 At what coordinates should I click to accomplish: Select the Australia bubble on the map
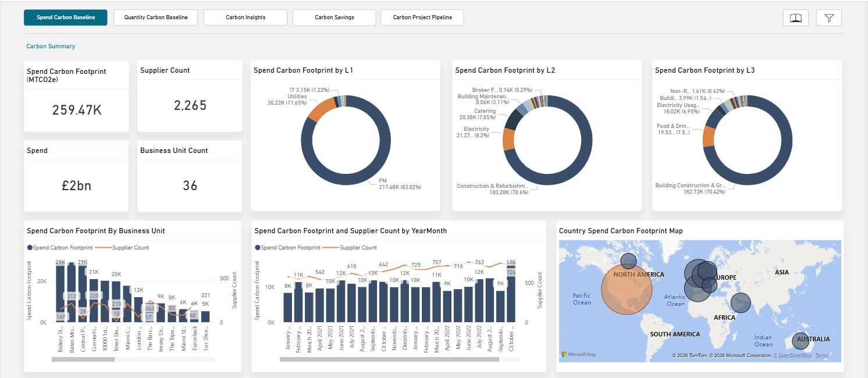point(801,341)
